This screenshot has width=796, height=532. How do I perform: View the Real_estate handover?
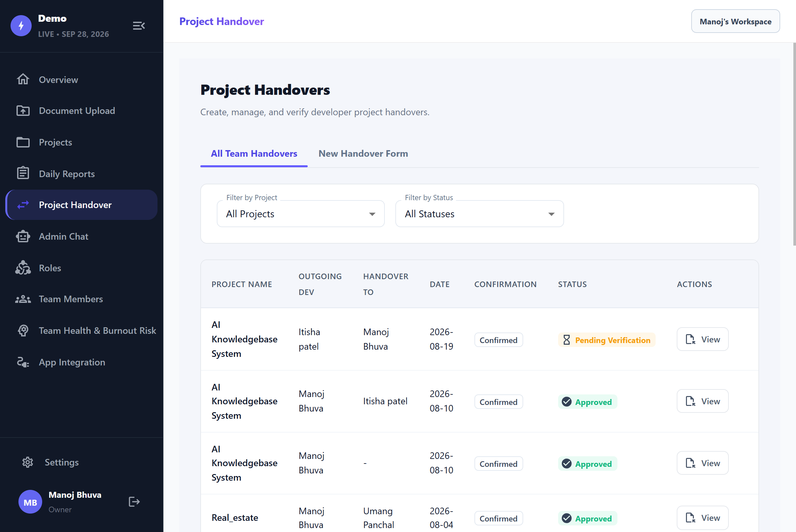702,518
